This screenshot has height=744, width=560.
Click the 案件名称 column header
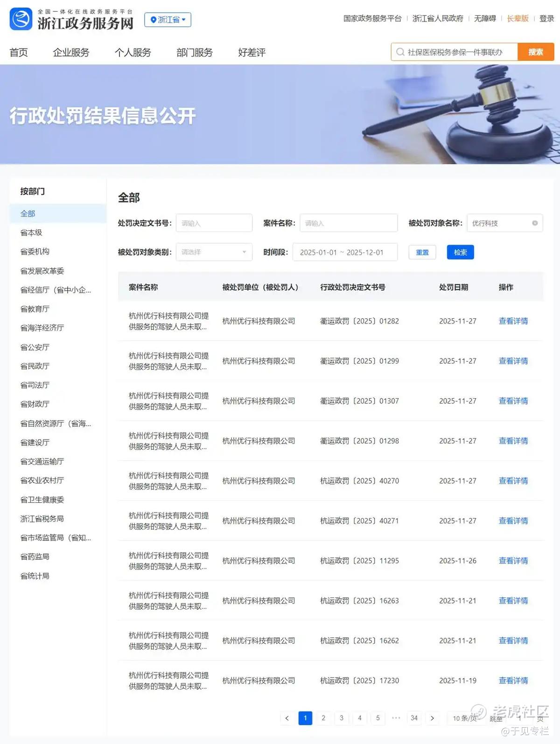pos(143,287)
